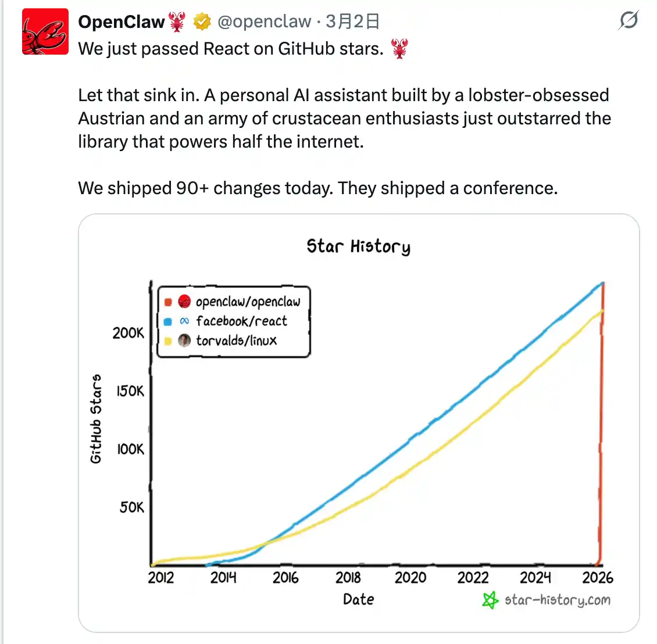
Task: Click the openclaw lobster icon in chart legend
Action: click(x=184, y=301)
